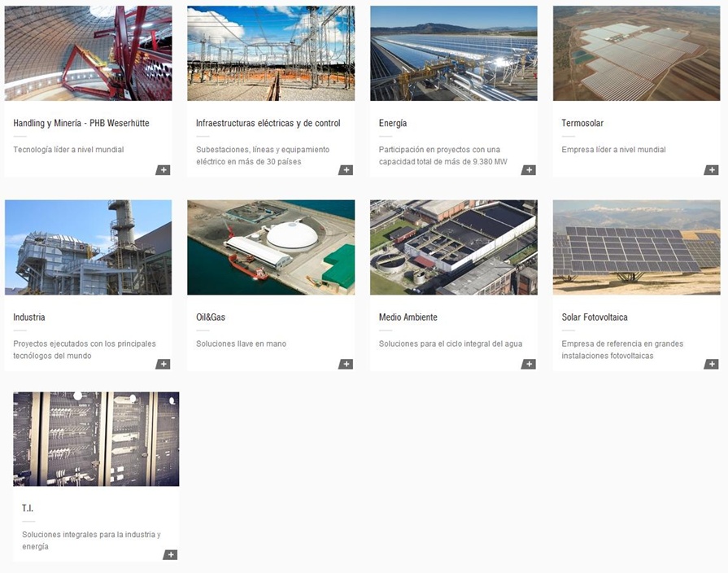Go to 'Solar Fotovoltaica' title
728x573 pixels.
click(x=595, y=317)
